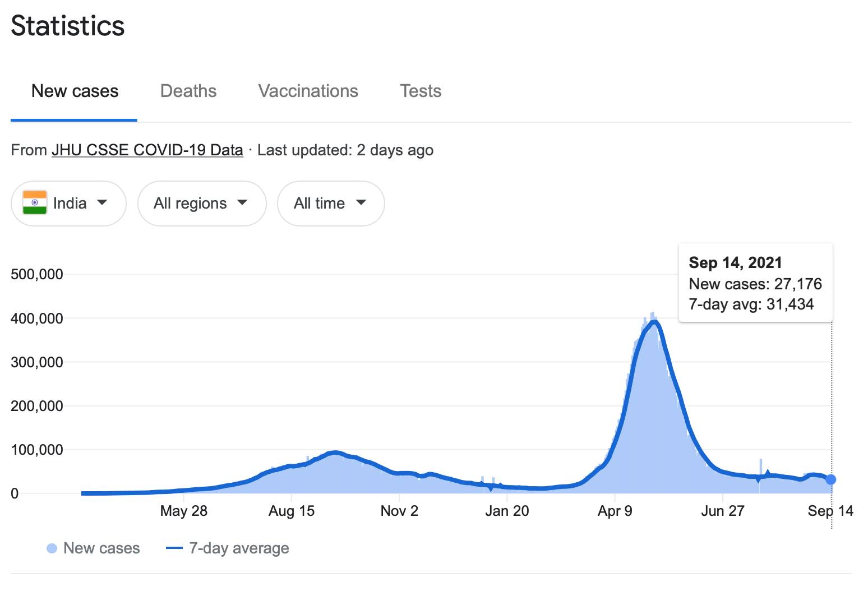Click the India flag icon
Viewport: 868px width, 591px height.
point(35,203)
